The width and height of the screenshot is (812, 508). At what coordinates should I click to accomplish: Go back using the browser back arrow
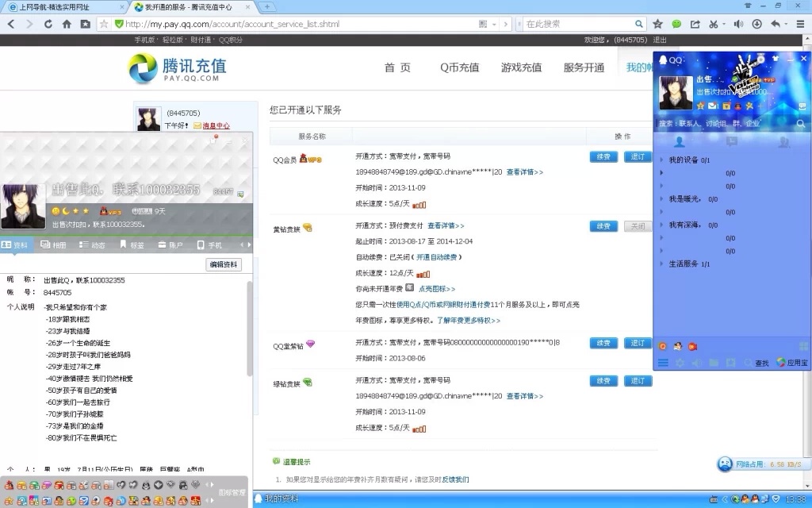pyautogui.click(x=11, y=24)
